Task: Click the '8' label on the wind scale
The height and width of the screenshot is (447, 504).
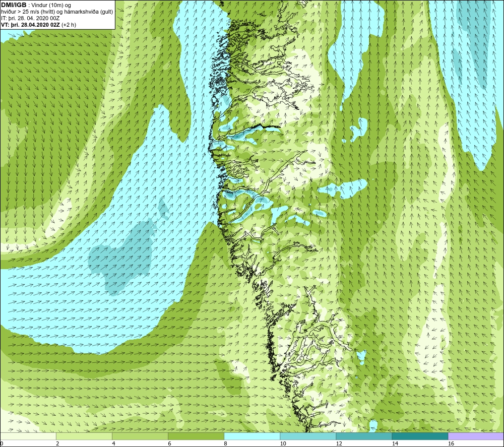Action: [x=226, y=443]
